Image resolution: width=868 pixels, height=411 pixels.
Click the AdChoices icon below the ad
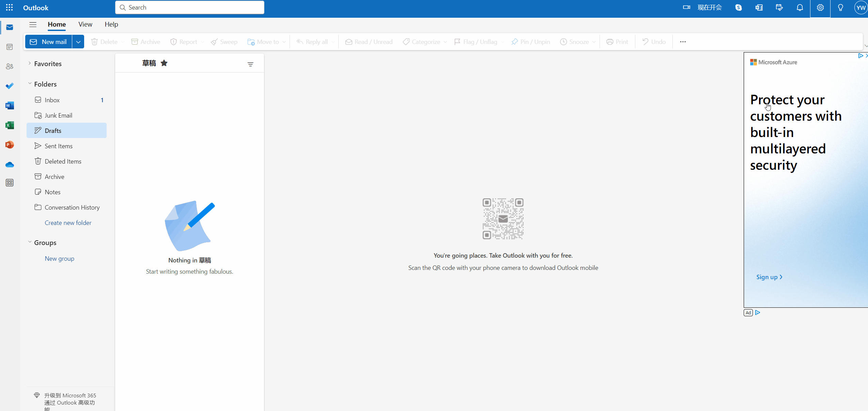[758, 313]
